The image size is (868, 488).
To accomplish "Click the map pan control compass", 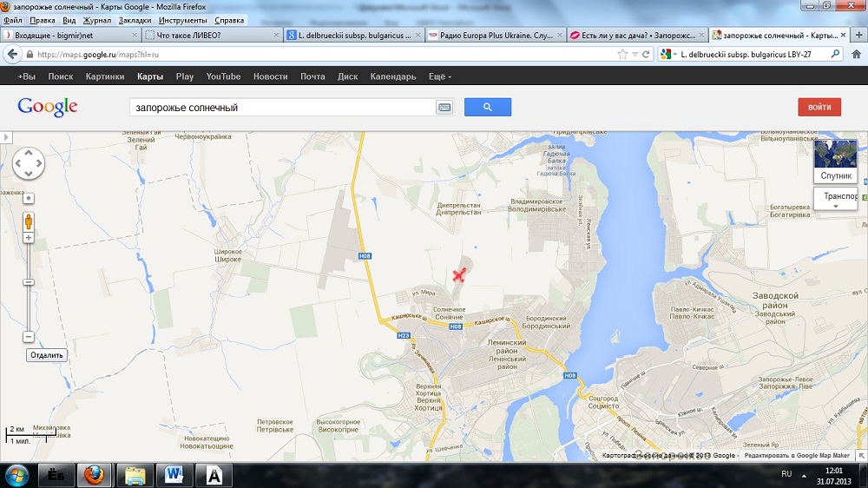I will 29,163.
